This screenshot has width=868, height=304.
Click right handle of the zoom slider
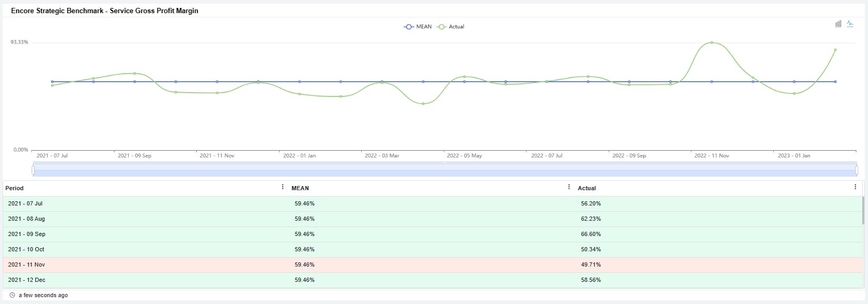tap(856, 170)
